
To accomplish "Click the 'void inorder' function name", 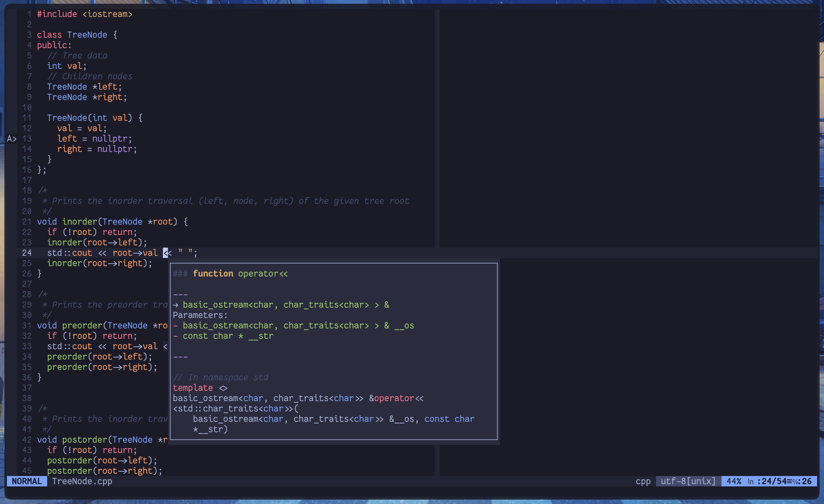I will coord(79,222).
